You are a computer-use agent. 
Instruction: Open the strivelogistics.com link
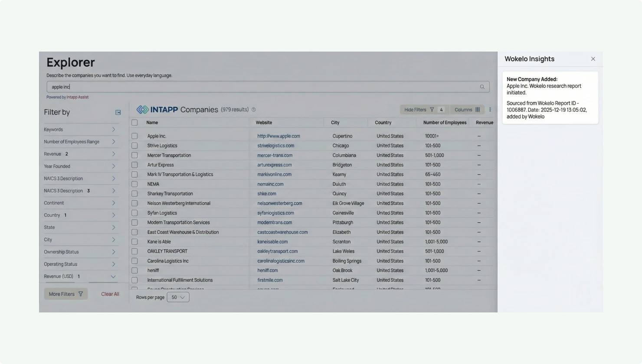276,146
